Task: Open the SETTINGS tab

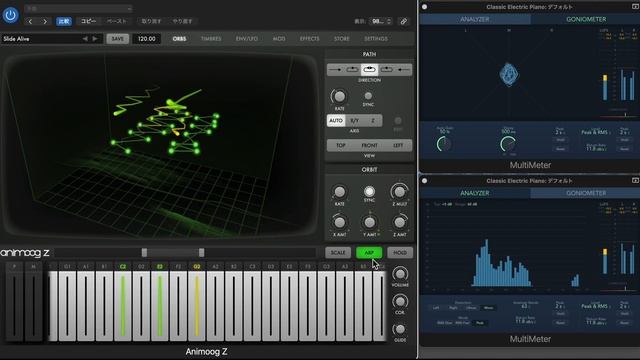Action: 376,39
